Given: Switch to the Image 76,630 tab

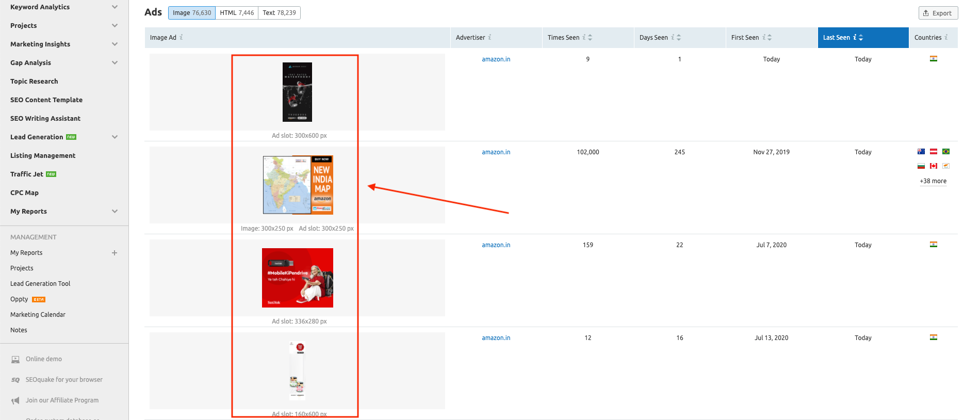Looking at the screenshot, I should point(192,13).
